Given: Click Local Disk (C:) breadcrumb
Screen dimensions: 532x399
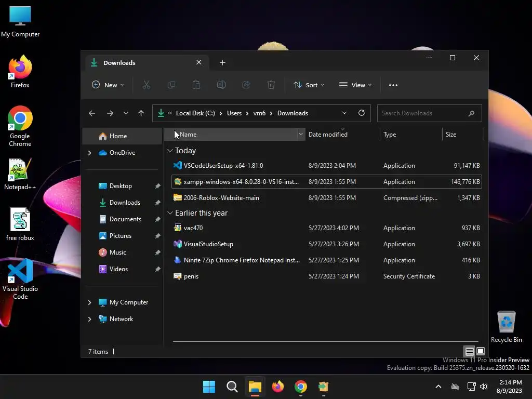Looking at the screenshot, I should [195, 113].
